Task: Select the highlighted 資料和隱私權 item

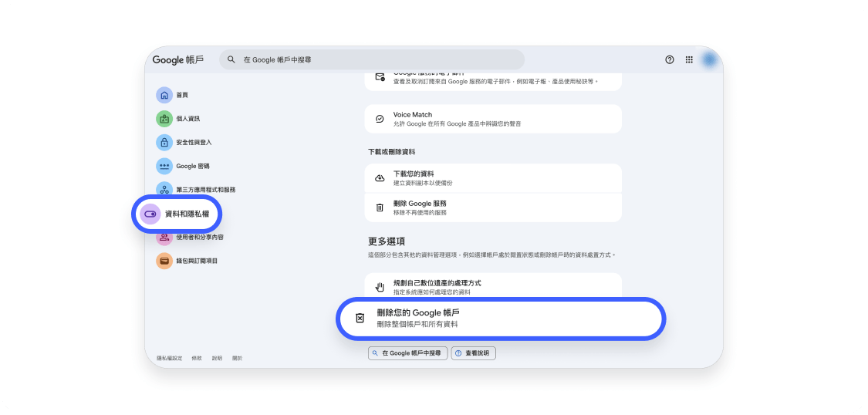Action: 177,214
